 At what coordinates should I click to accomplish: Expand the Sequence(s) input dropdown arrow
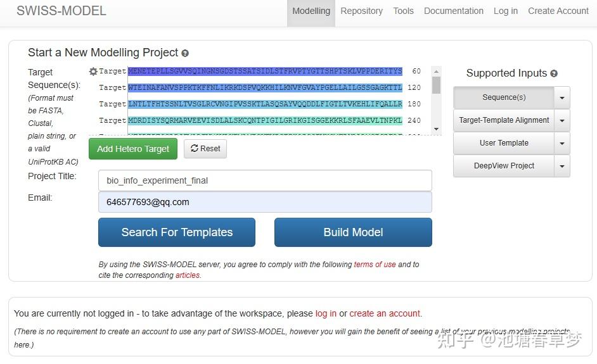[562, 97]
